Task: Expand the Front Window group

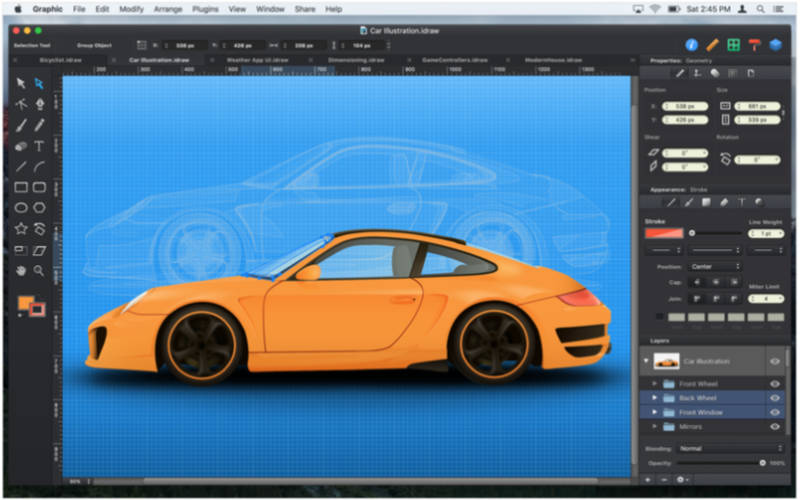Action: tap(655, 412)
